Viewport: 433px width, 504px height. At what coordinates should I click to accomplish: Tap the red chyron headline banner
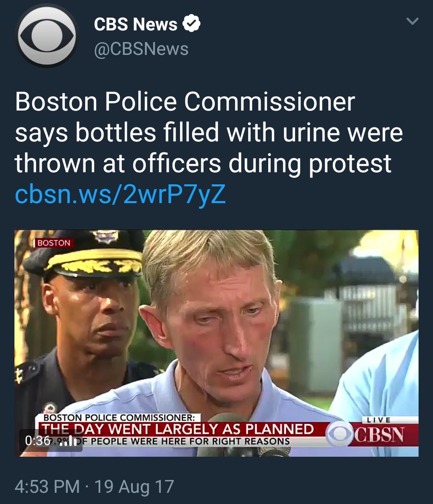pos(179,429)
